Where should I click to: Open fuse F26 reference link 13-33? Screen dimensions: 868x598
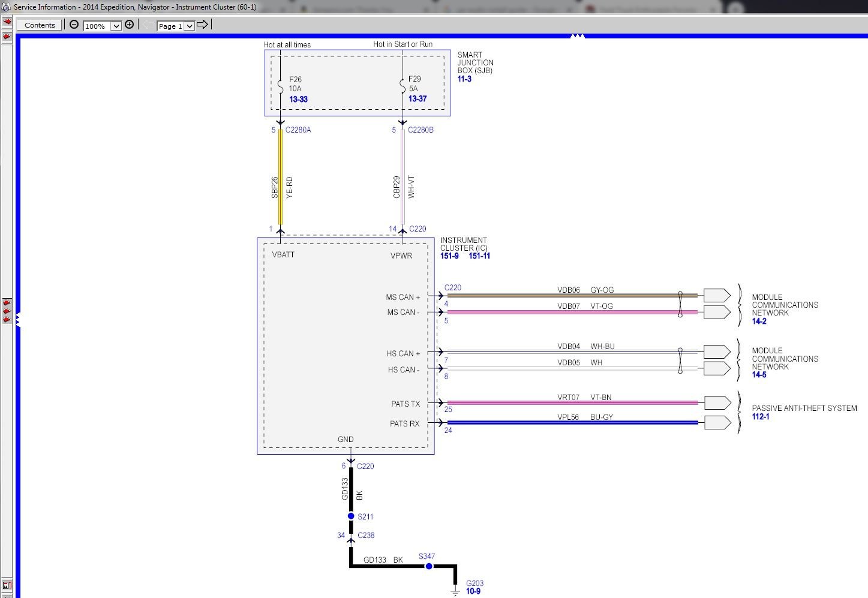(298, 100)
